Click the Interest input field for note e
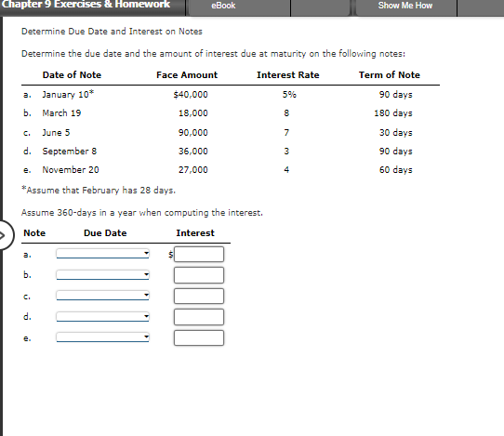This screenshot has height=436, width=504. click(x=199, y=338)
